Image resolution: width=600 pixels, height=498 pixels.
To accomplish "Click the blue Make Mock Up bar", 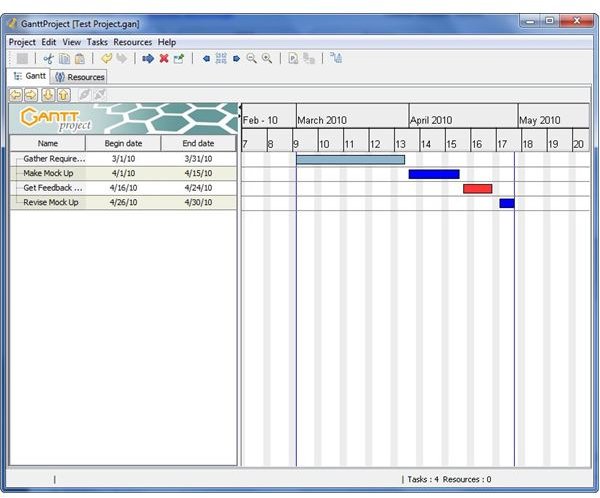I will [x=434, y=174].
